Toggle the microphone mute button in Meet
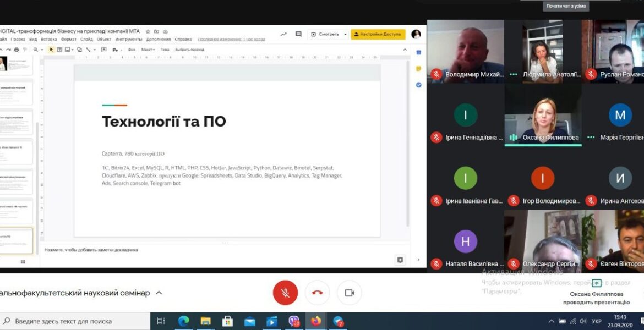Viewport: 644px width, 330px height. click(285, 293)
